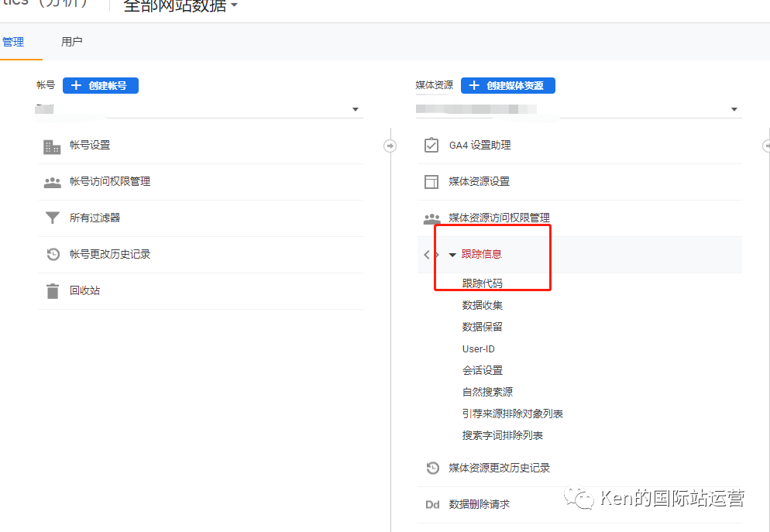The image size is (770, 532).
Task: Open the account selector dropdown
Action: [356, 109]
